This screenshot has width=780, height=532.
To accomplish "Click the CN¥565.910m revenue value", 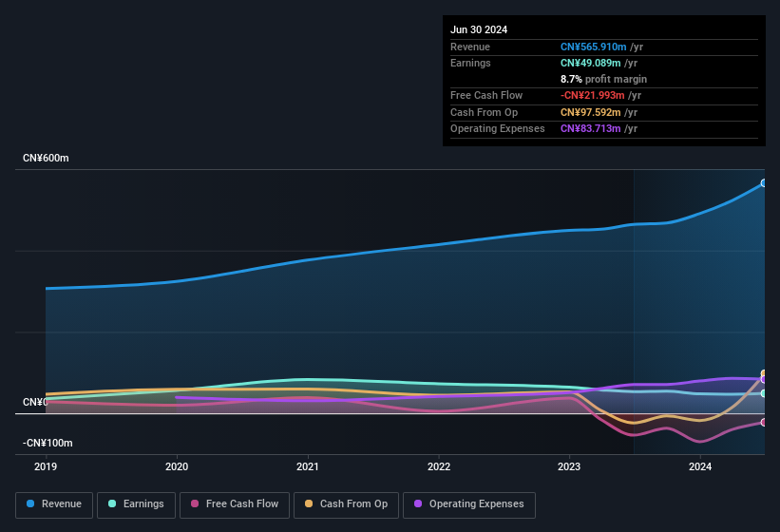I will (x=593, y=47).
